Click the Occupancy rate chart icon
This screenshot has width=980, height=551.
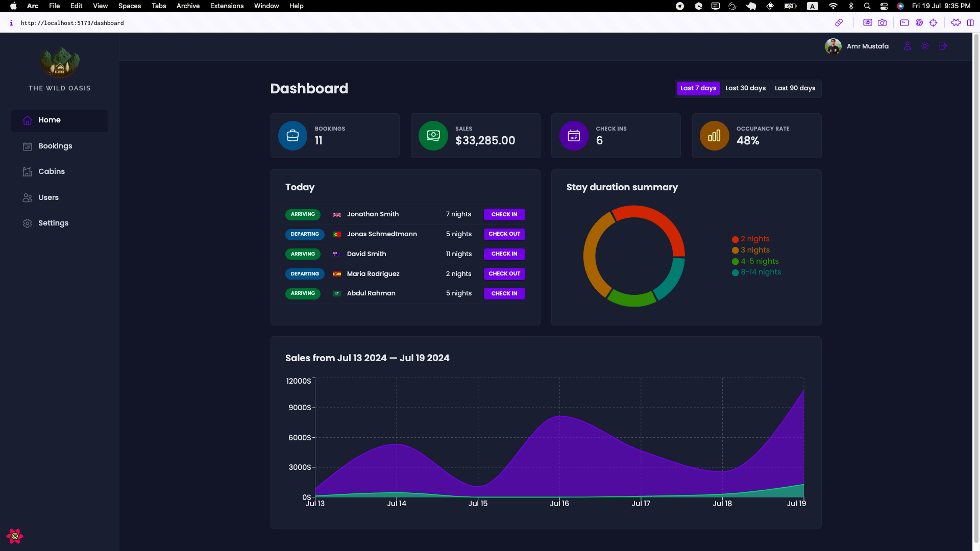pyautogui.click(x=714, y=136)
